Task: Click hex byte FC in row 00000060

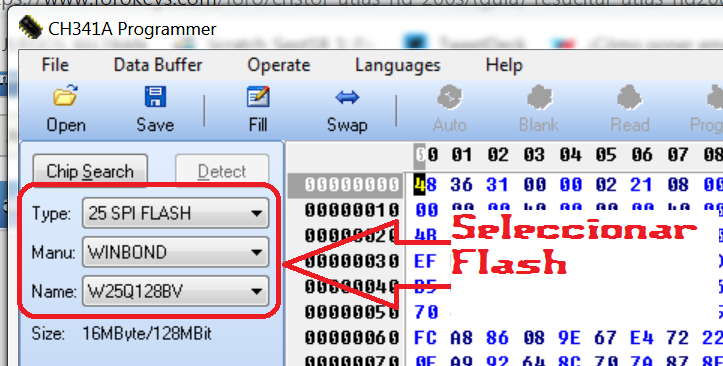Action: pos(425,338)
